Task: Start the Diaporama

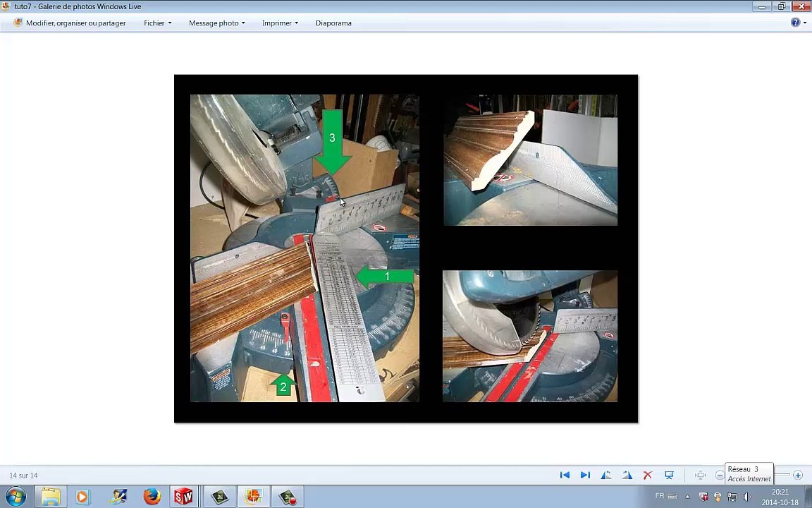Action: [x=333, y=23]
